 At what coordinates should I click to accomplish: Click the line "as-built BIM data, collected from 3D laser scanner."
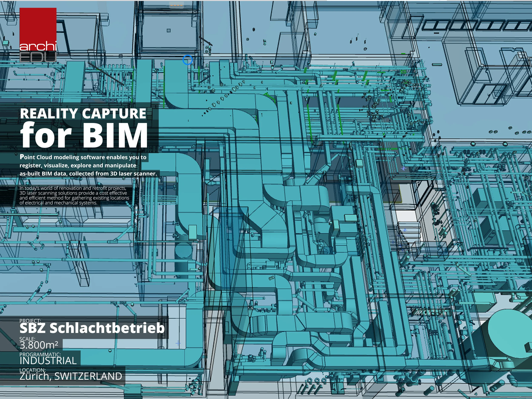88,174
